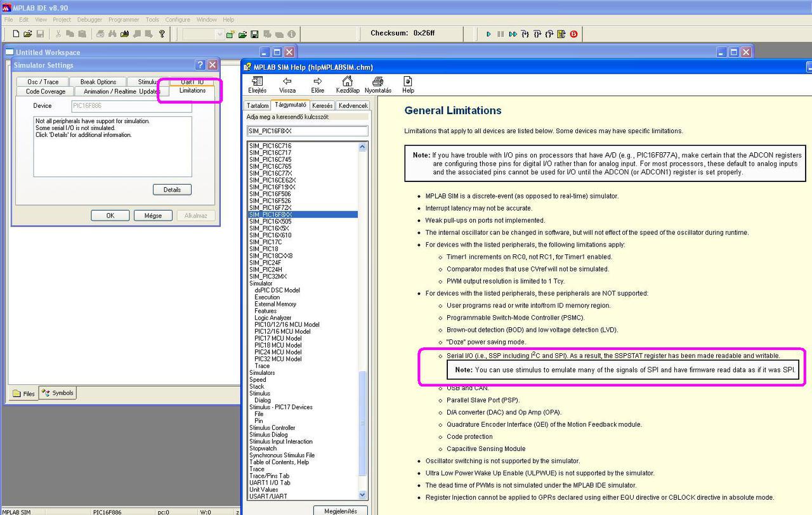Screen dimensions: 812x515
Task: Open the Project menu
Action: [62, 20]
